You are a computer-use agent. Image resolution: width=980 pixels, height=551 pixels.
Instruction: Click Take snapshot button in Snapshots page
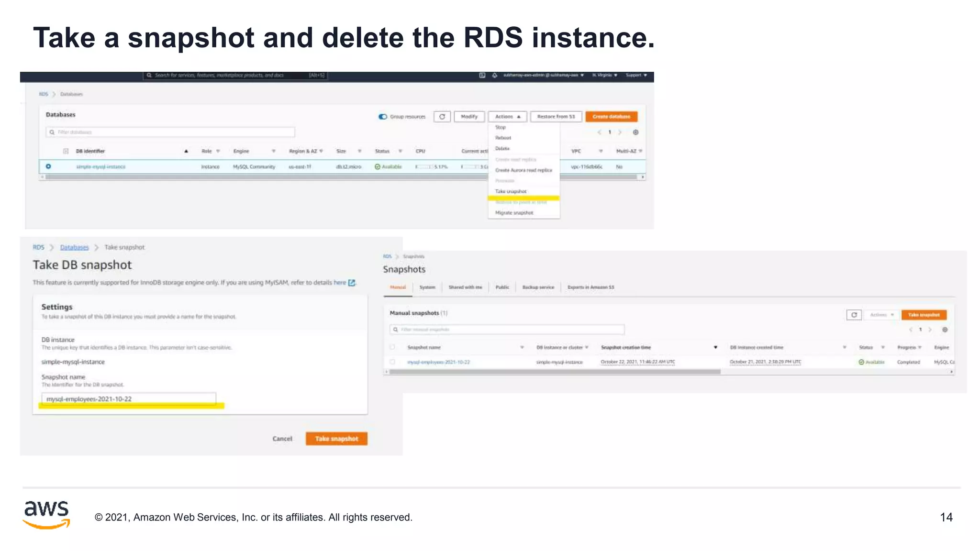pyautogui.click(x=924, y=315)
